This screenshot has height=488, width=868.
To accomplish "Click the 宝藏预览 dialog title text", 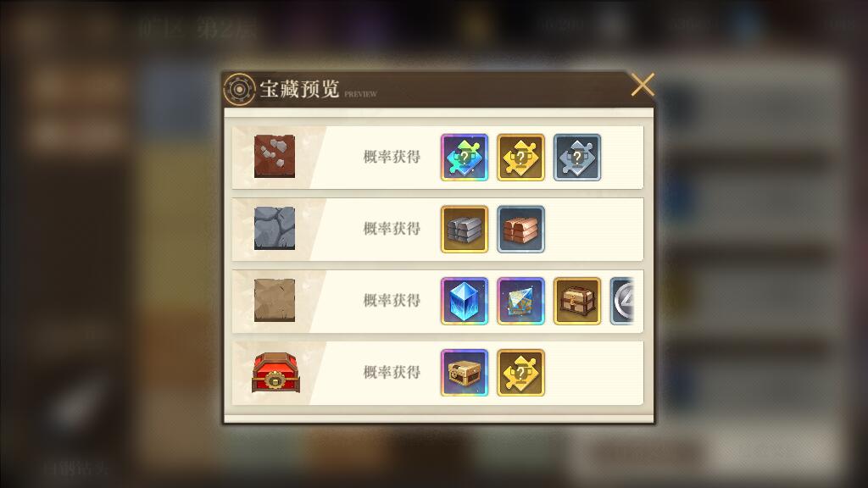I will (x=299, y=88).
